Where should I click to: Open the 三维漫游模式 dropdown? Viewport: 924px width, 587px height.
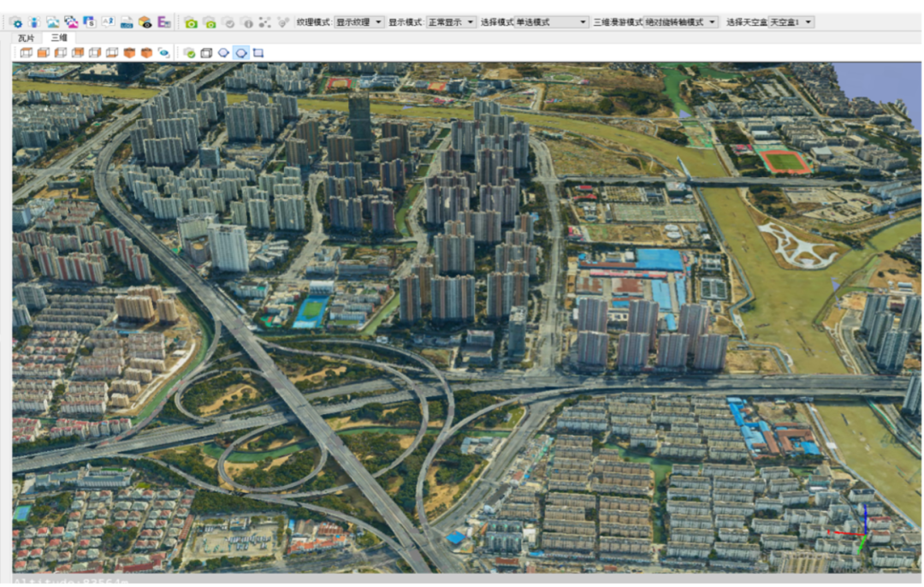tap(681, 22)
